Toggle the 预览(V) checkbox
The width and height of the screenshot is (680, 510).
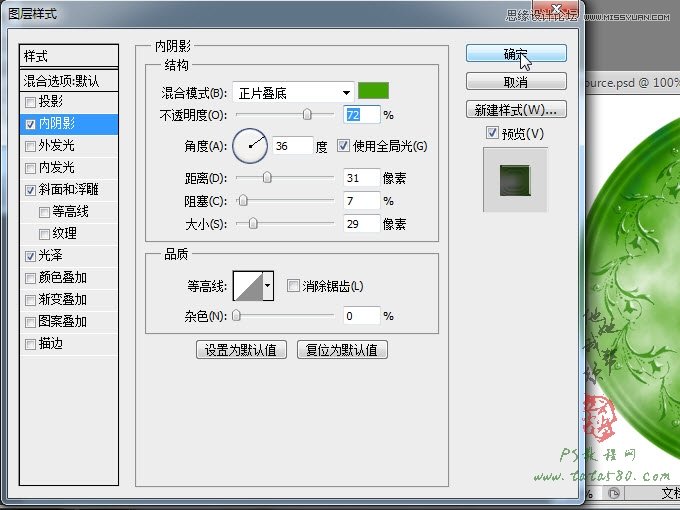492,133
